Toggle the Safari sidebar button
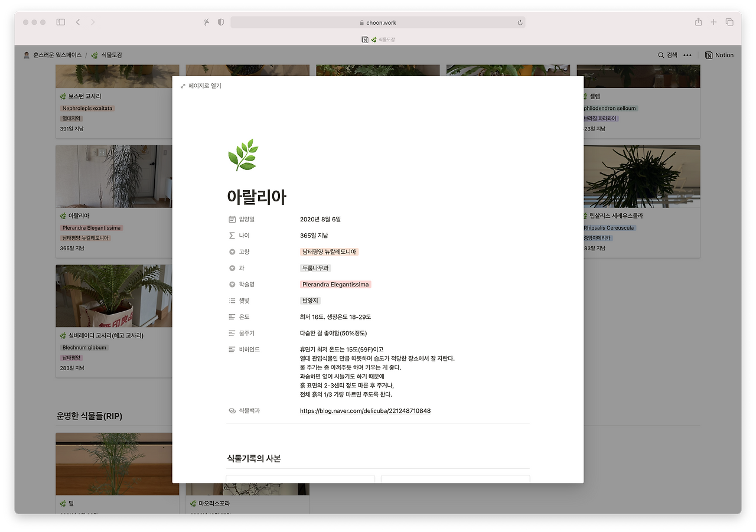Viewport: 756px width, 532px height. [60, 22]
